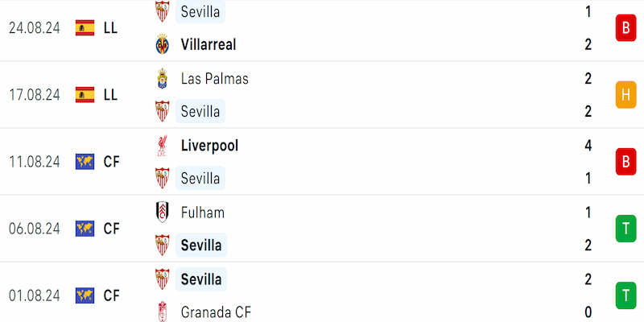The height and width of the screenshot is (322, 644).
Task: Click the LL league label on 17.08.24 row
Action: tap(110, 95)
